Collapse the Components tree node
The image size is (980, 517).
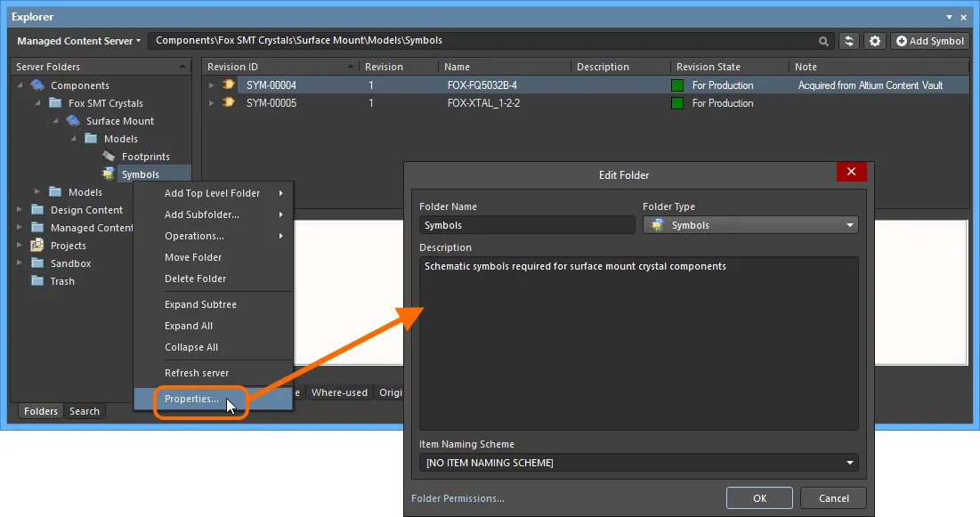click(20, 85)
